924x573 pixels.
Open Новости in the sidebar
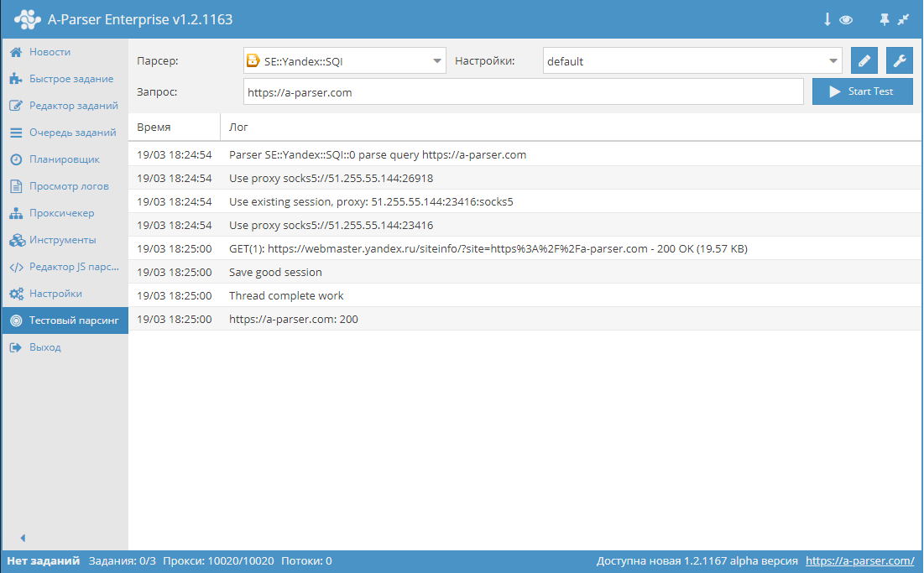pyautogui.click(x=65, y=52)
